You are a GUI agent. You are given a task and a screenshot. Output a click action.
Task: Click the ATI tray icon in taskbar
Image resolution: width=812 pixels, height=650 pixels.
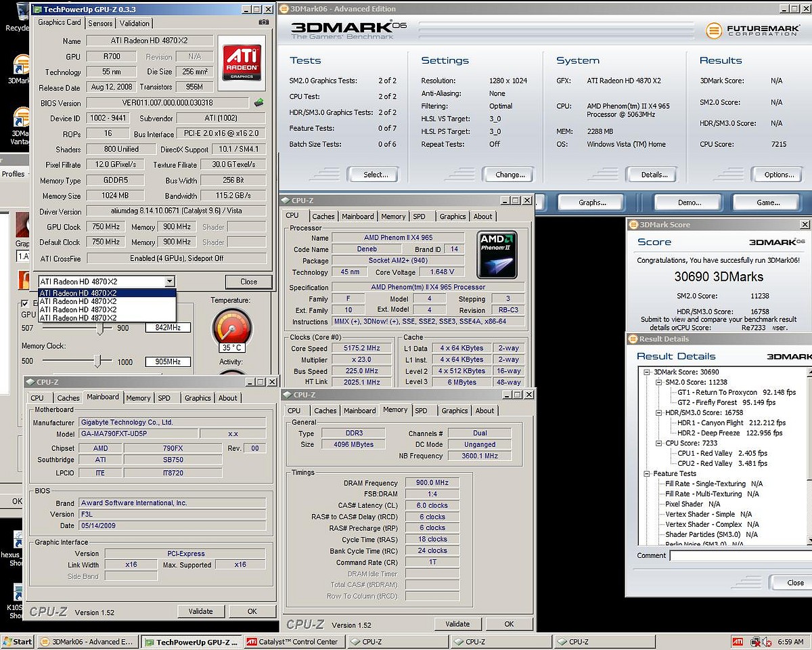click(x=738, y=641)
